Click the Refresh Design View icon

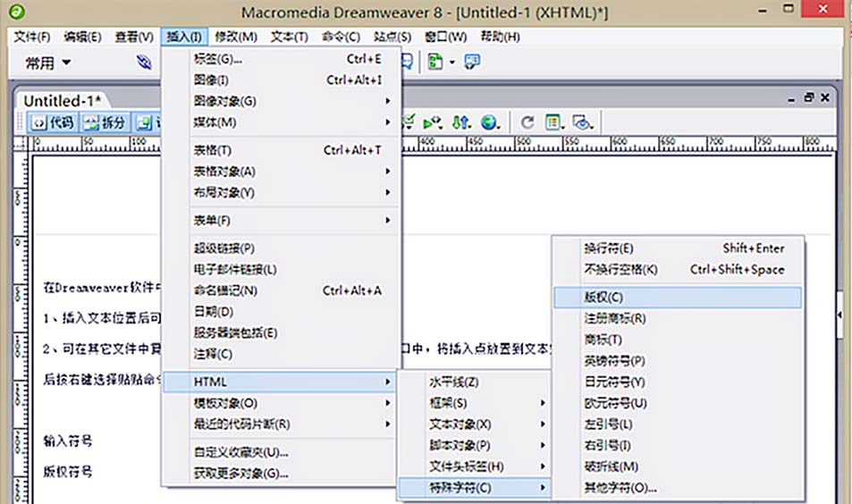click(x=527, y=122)
